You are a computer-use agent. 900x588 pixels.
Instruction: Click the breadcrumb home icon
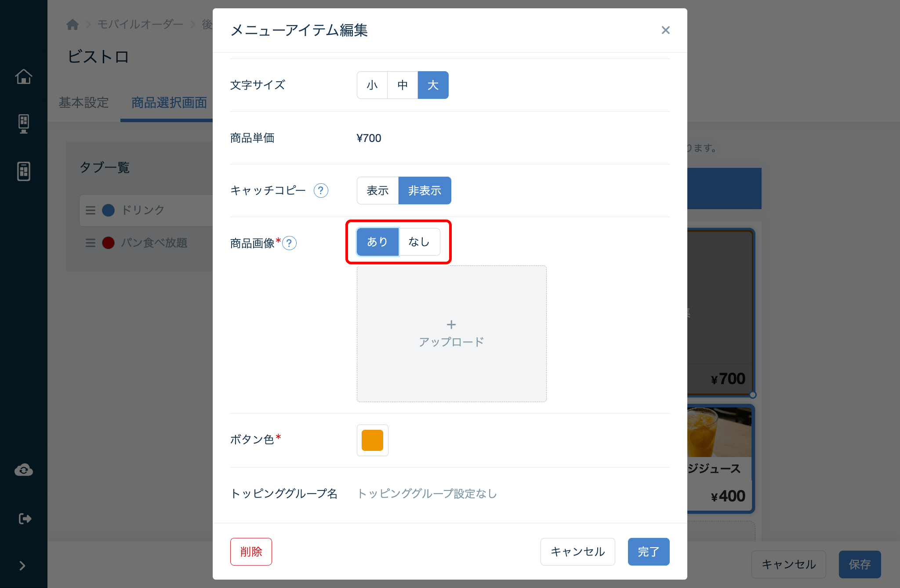(x=73, y=24)
